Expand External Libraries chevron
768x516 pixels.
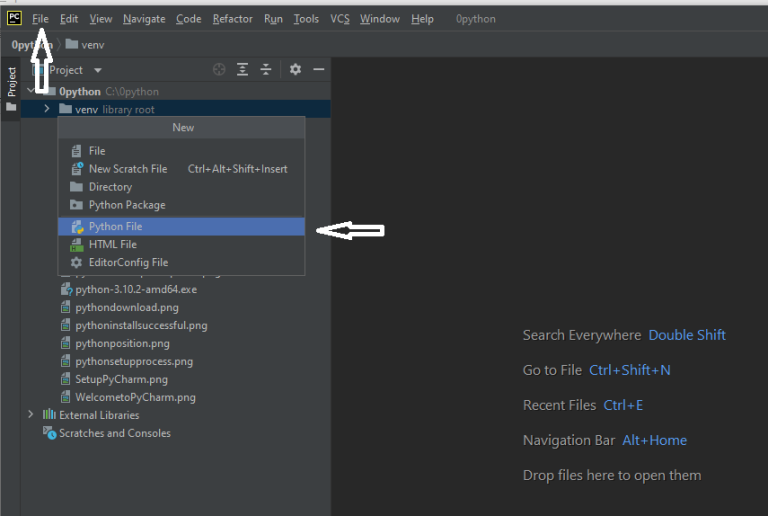(x=30, y=414)
